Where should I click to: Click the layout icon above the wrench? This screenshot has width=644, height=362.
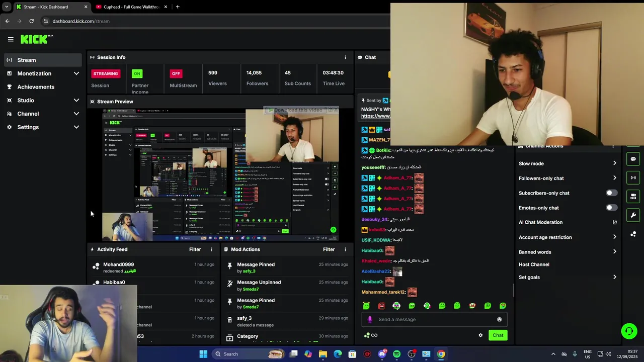click(x=633, y=196)
